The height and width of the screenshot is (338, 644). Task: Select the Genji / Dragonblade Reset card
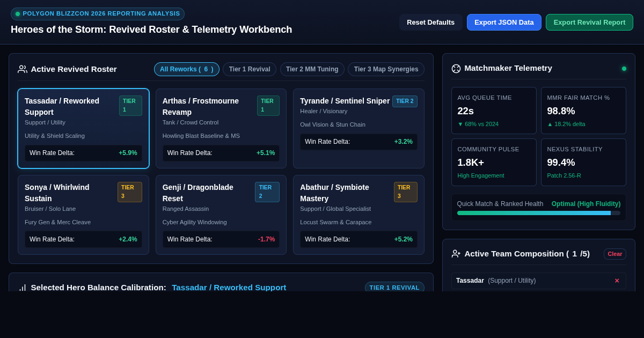pos(221,215)
